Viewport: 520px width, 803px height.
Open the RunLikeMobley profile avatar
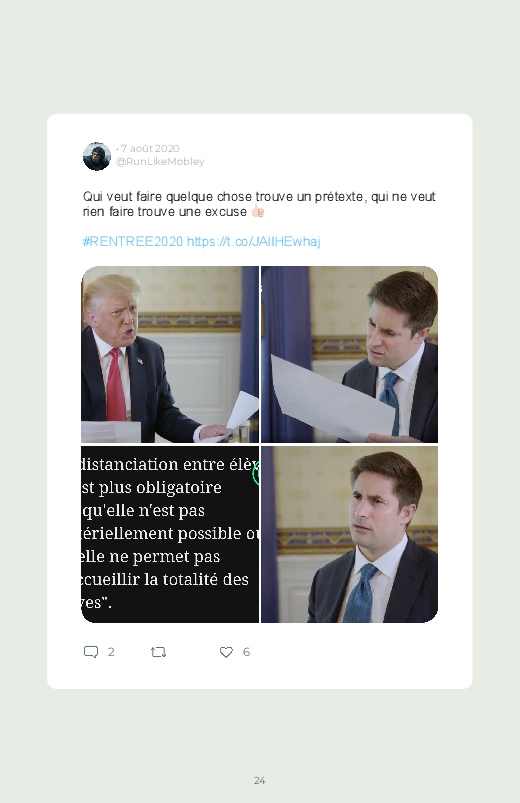pyautogui.click(x=97, y=156)
